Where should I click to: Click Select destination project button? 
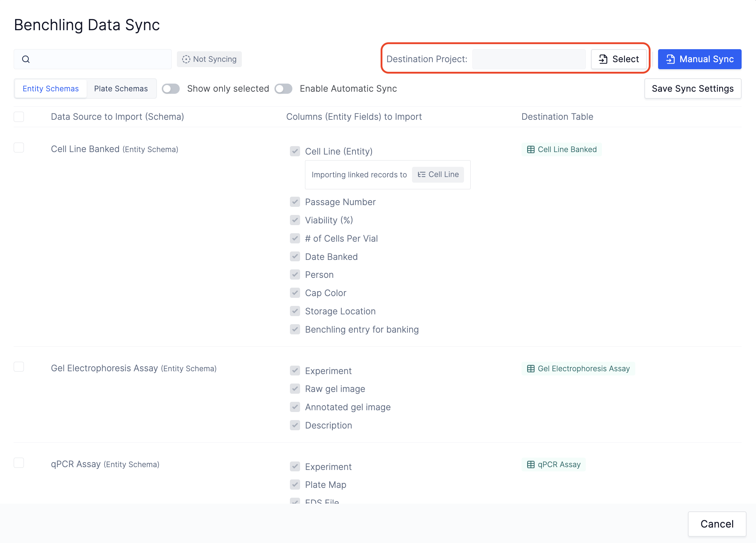[619, 59]
